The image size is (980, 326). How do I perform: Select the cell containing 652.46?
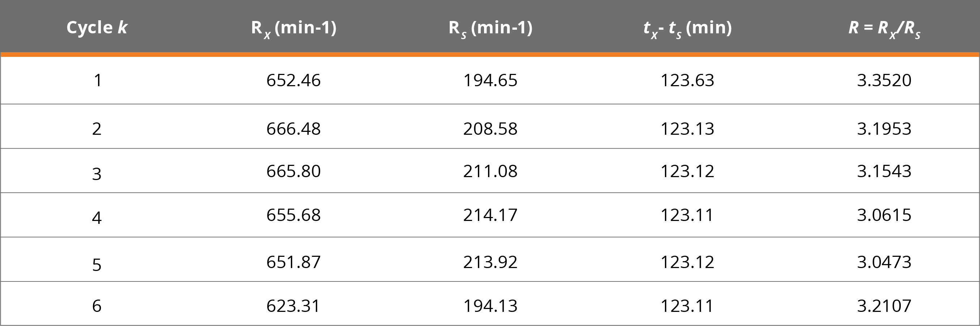[x=293, y=80]
